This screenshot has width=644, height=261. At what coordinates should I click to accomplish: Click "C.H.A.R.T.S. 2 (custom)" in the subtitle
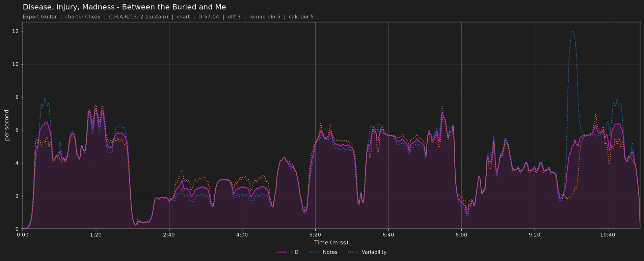(x=138, y=17)
